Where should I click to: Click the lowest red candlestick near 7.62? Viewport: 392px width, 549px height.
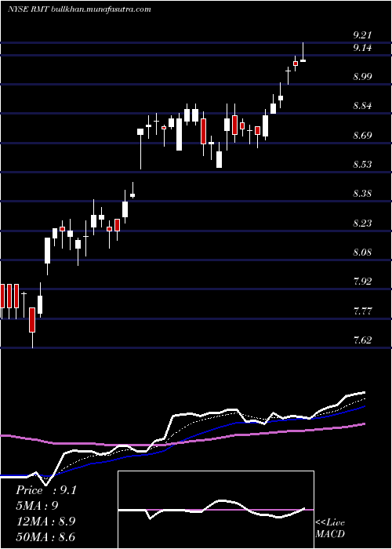click(x=32, y=328)
